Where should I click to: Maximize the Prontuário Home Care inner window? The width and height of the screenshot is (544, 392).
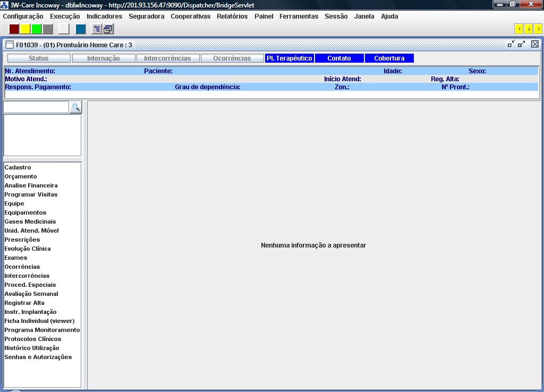(522, 44)
